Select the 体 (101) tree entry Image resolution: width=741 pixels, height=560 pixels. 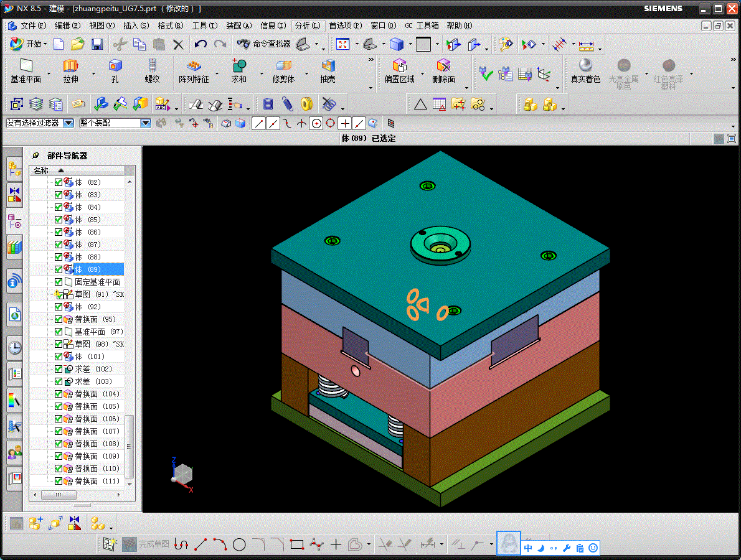tap(90, 357)
